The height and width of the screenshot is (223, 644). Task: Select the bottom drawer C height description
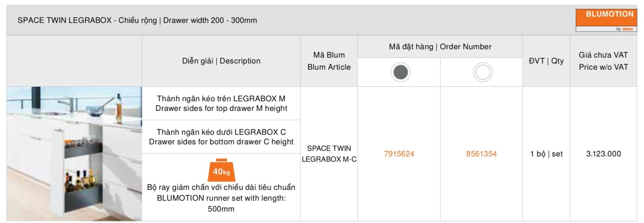tap(221, 137)
